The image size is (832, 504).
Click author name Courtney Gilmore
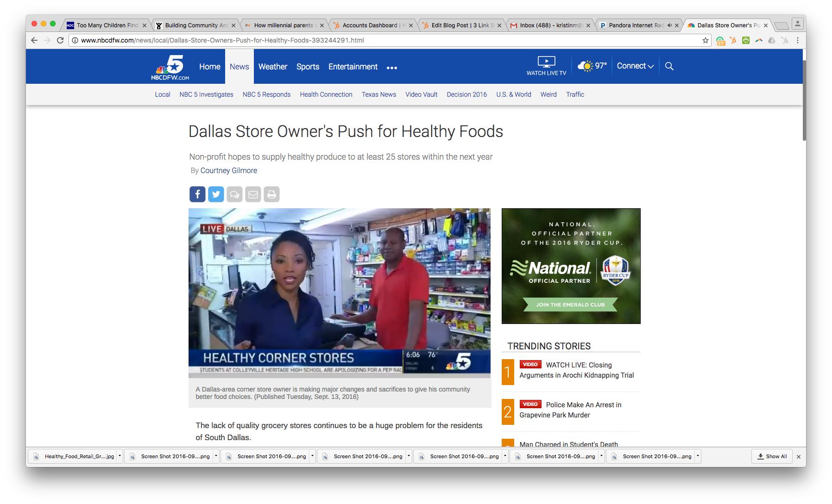tap(228, 170)
